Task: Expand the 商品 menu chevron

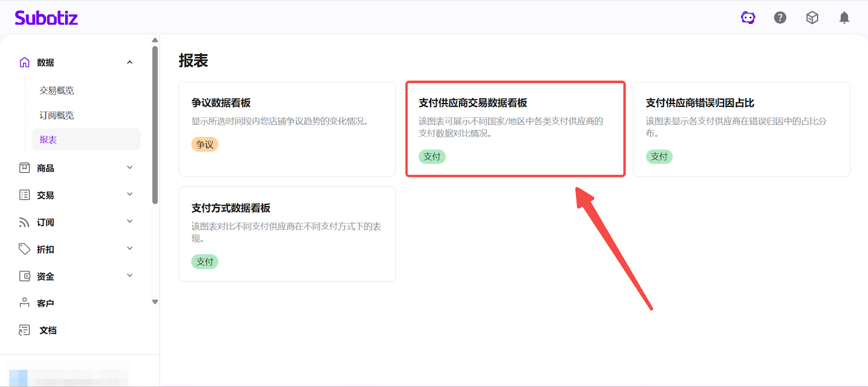Action: pyautogui.click(x=130, y=167)
